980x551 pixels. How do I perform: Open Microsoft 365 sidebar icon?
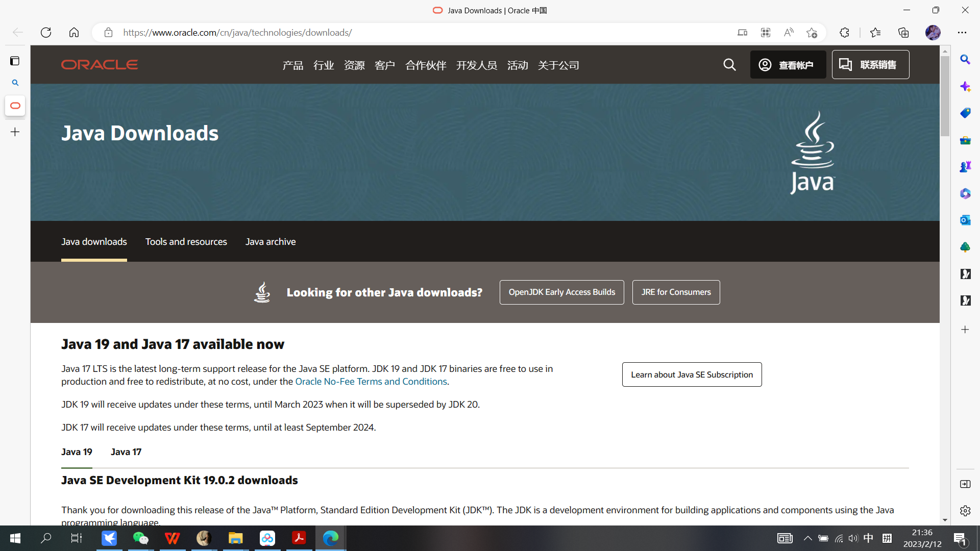pos(965,194)
